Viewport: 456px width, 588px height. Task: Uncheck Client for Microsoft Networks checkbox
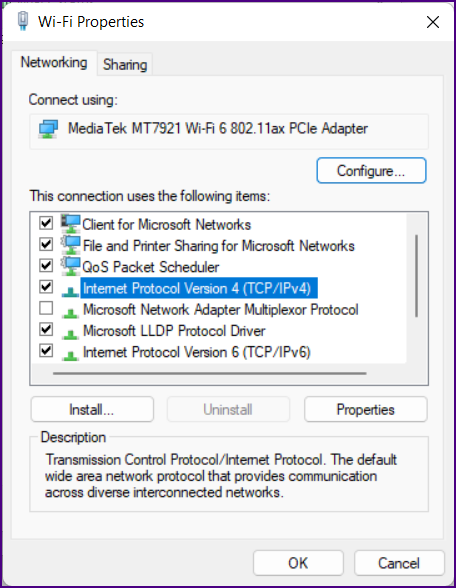46,223
